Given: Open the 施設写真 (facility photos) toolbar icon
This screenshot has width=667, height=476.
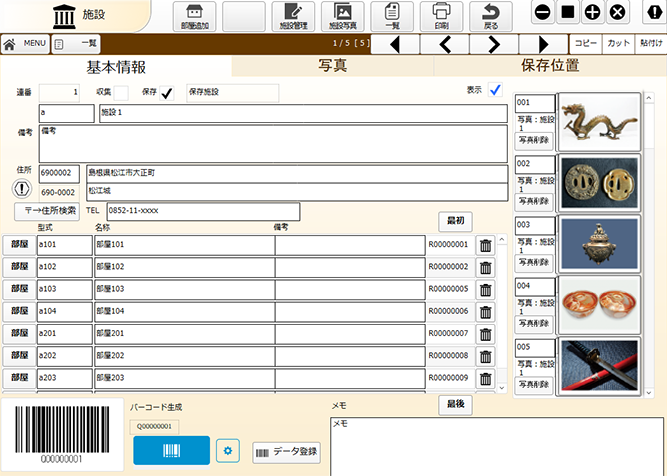Looking at the screenshot, I should [342, 16].
